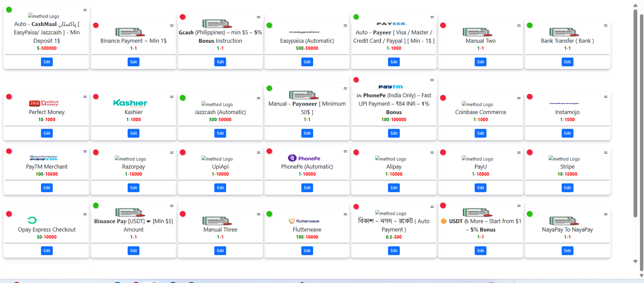
Task: Click the Opay Express Checkout logo
Action: coord(32,220)
